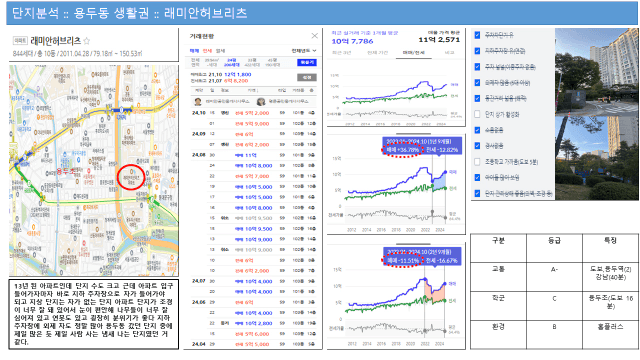Click the 12억 1,800 peak sale price
640x360 pixels.
238,75
